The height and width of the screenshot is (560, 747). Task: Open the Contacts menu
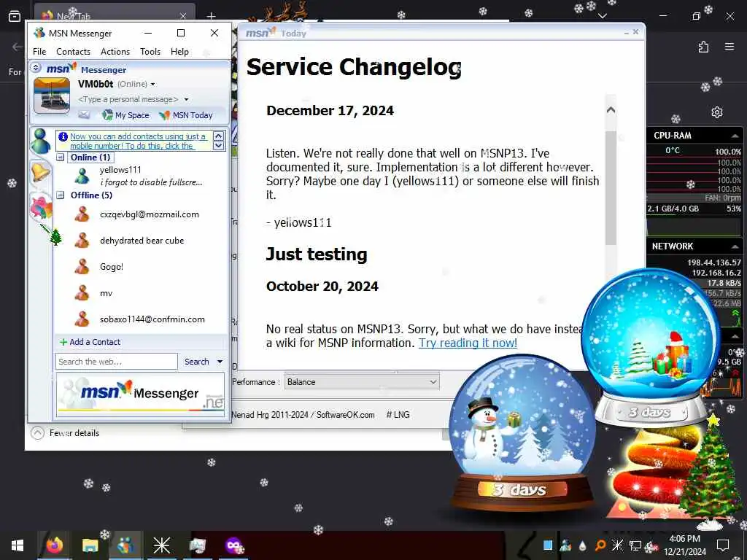point(73,52)
